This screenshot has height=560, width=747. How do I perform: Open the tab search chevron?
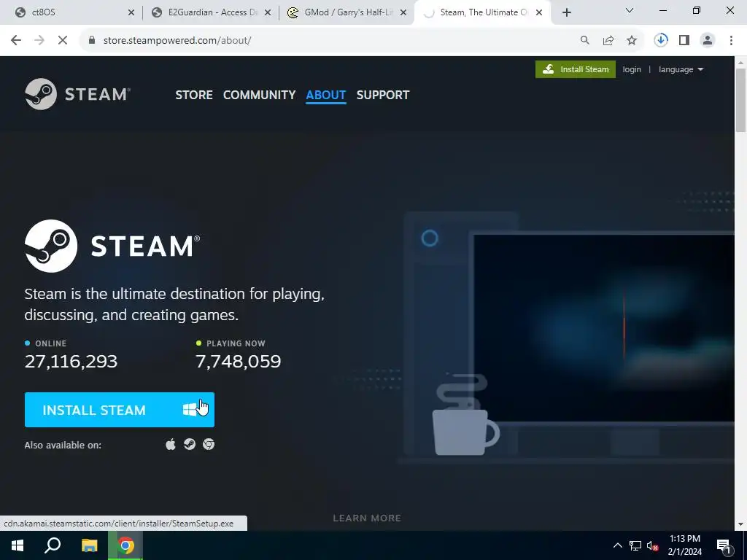(630, 10)
